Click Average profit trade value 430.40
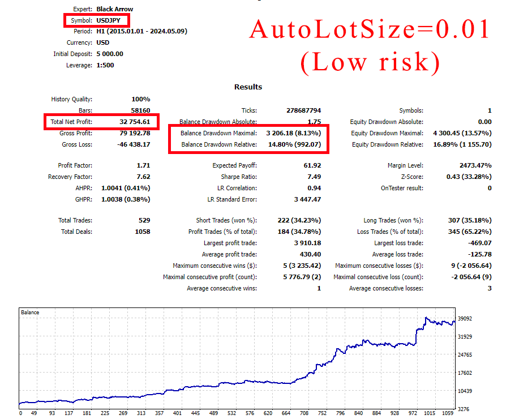 [310, 254]
